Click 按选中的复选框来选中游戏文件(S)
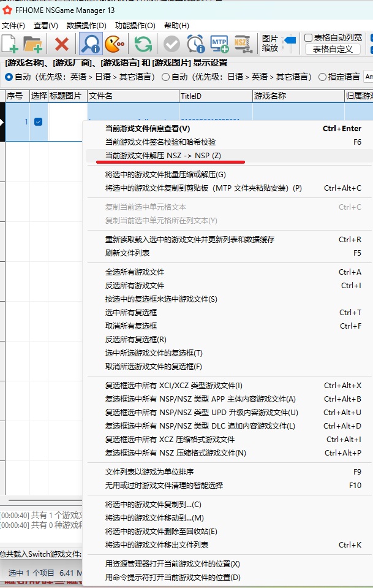This screenshot has width=373, height=588. [229, 299]
